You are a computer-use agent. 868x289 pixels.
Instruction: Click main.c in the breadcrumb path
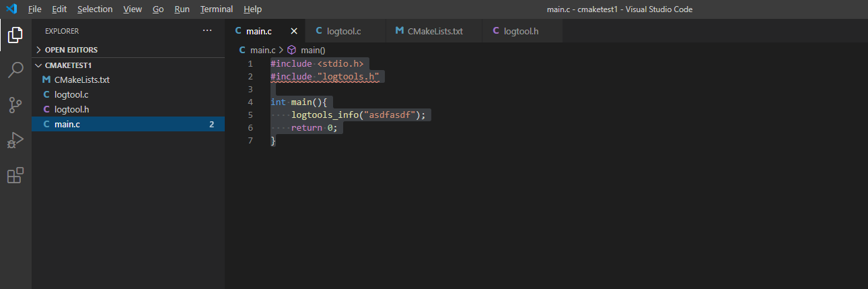[x=262, y=50]
